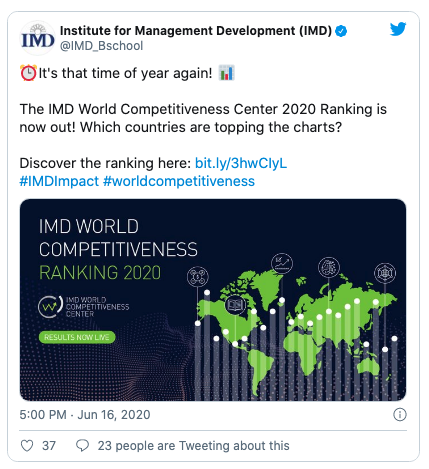This screenshot has height=469, width=429.
Task: Open the #worldcompetitiveness hashtag
Action: pyautogui.click(x=179, y=181)
